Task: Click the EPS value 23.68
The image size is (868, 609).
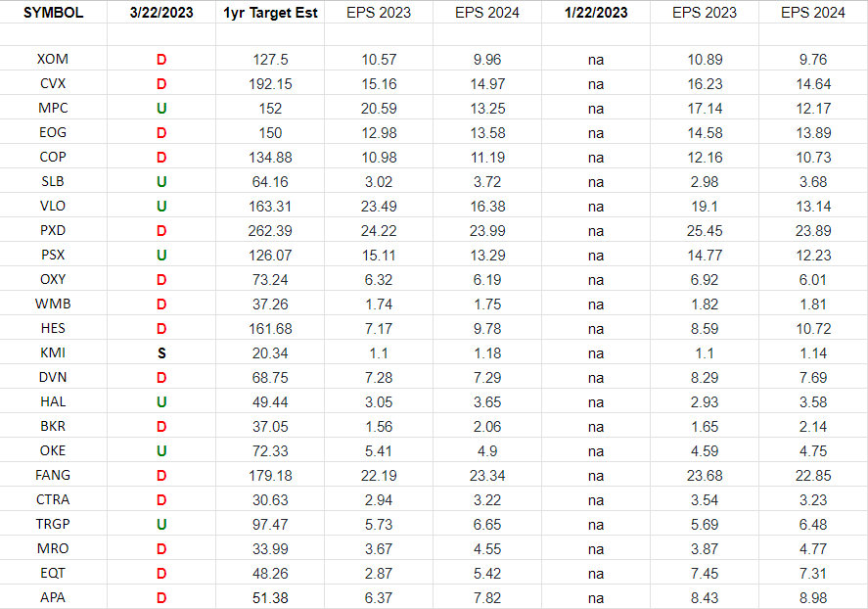Action: pos(705,476)
